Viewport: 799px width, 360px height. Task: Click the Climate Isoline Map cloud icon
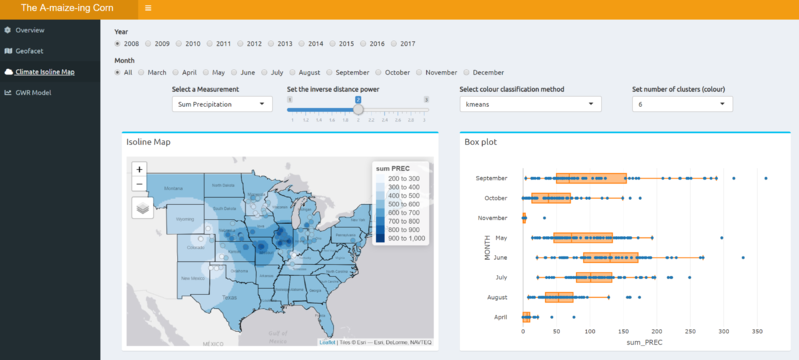[x=8, y=72]
